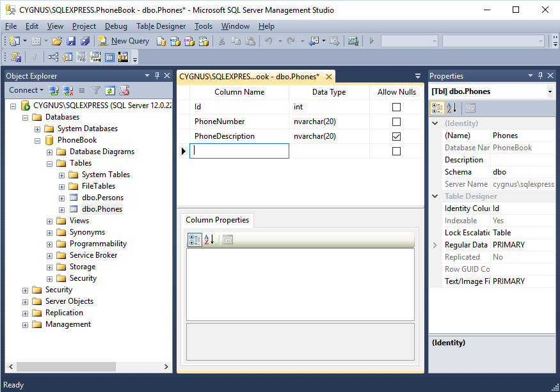Close the dbo.Phones designer tab
Viewport: 560px width, 392px height.
pos(329,77)
